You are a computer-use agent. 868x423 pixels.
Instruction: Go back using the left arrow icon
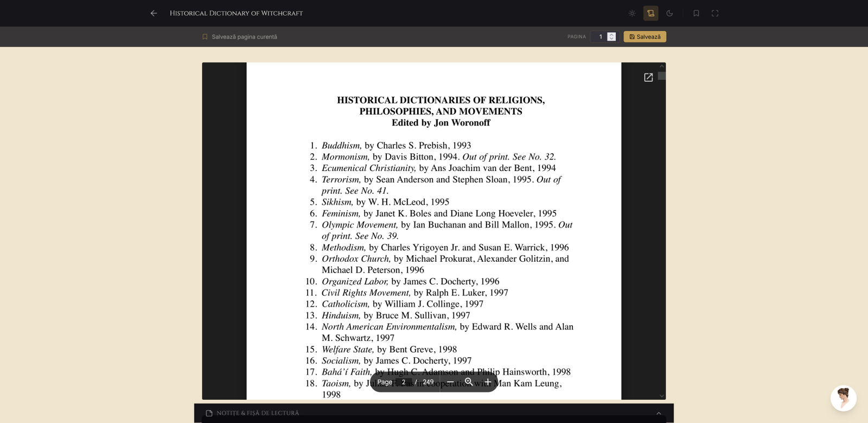point(154,13)
